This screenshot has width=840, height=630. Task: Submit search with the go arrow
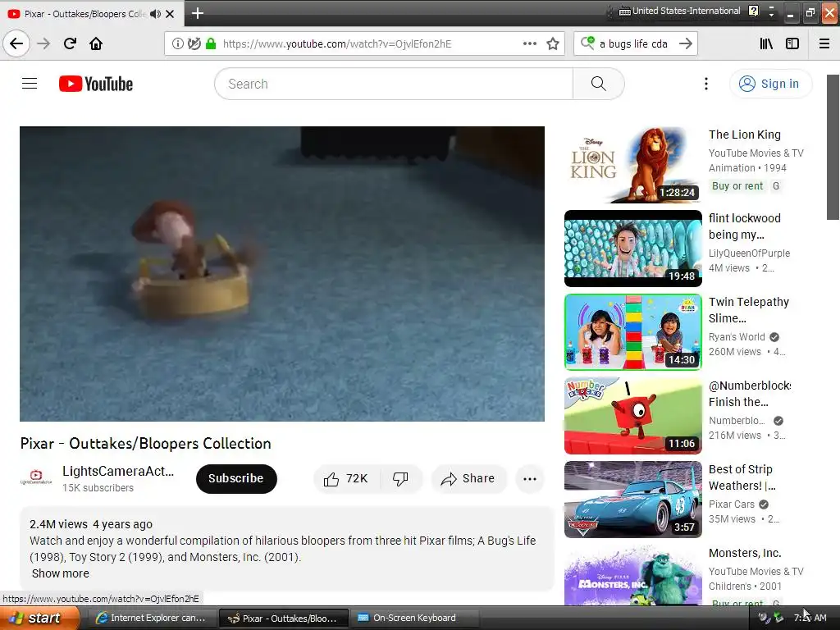(685, 43)
